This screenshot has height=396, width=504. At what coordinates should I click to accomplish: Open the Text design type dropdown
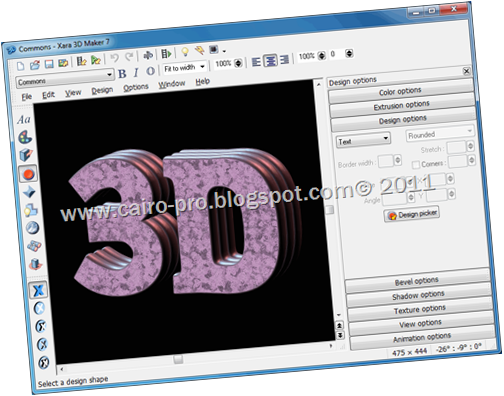pos(363,140)
